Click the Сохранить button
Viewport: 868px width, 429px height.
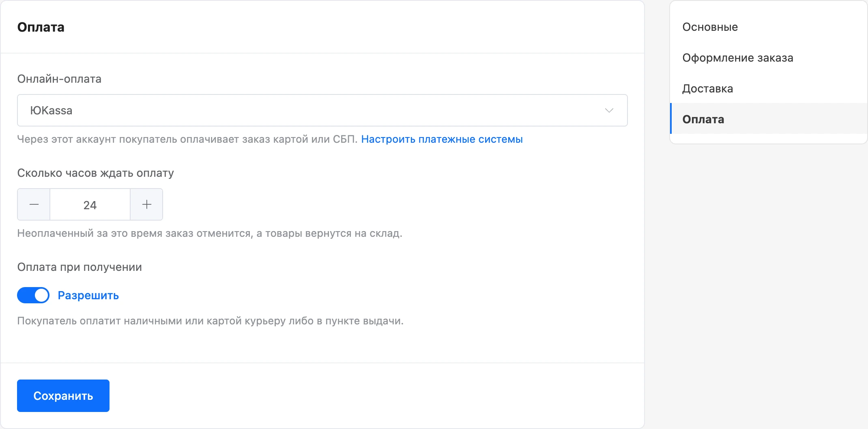63,396
